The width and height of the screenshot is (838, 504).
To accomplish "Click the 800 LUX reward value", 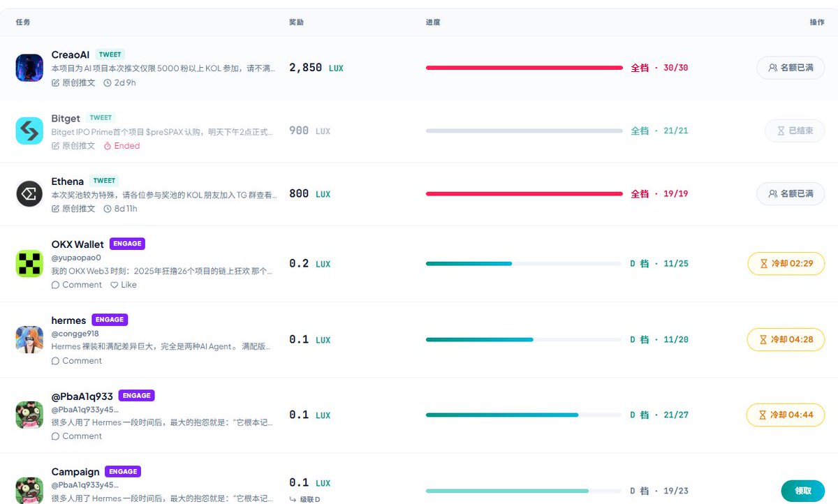I will (310, 193).
